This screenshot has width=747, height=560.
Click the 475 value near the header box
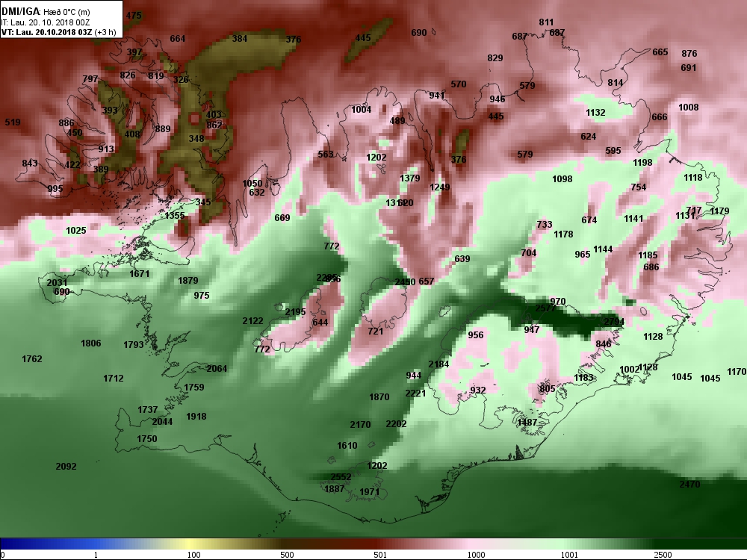tap(134, 15)
